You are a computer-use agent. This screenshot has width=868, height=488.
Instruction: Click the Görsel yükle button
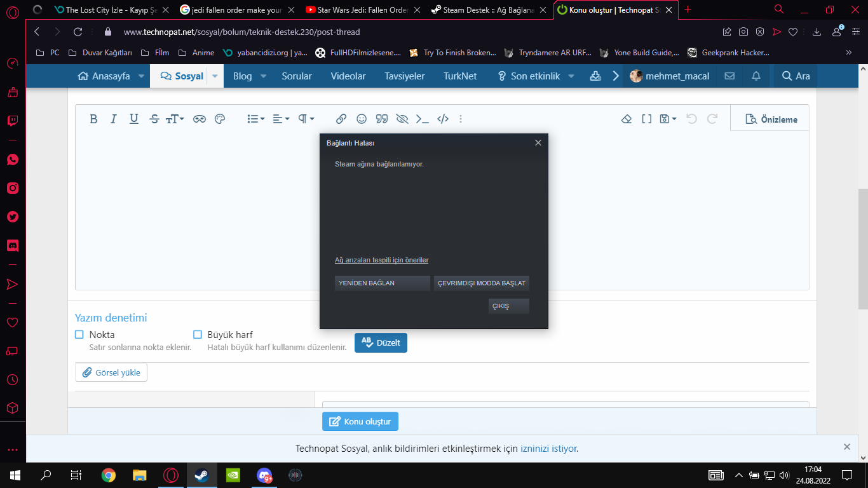point(111,372)
